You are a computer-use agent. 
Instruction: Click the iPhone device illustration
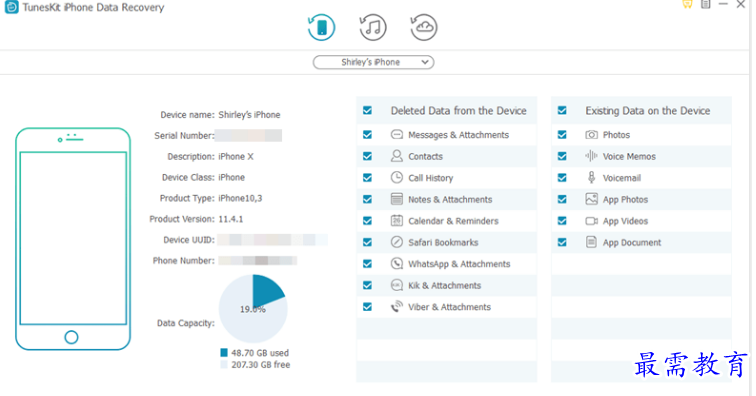(x=73, y=239)
